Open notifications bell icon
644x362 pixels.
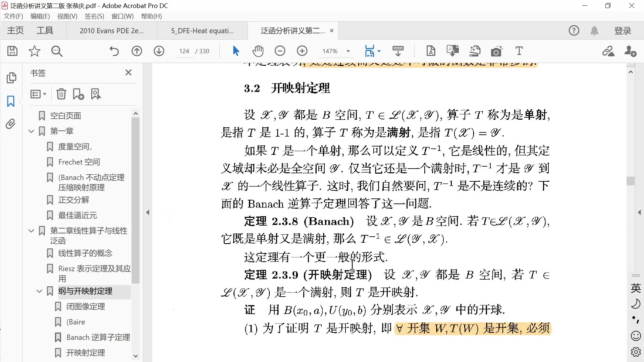594,31
